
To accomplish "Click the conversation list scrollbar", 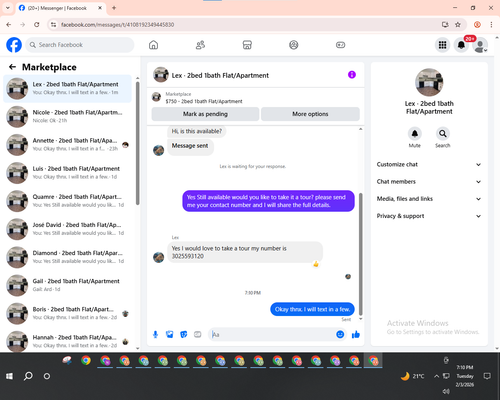I will click(138, 143).
